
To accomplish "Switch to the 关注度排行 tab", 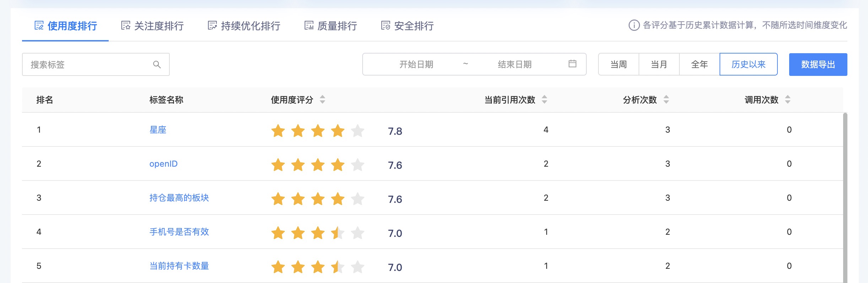I will tap(152, 26).
